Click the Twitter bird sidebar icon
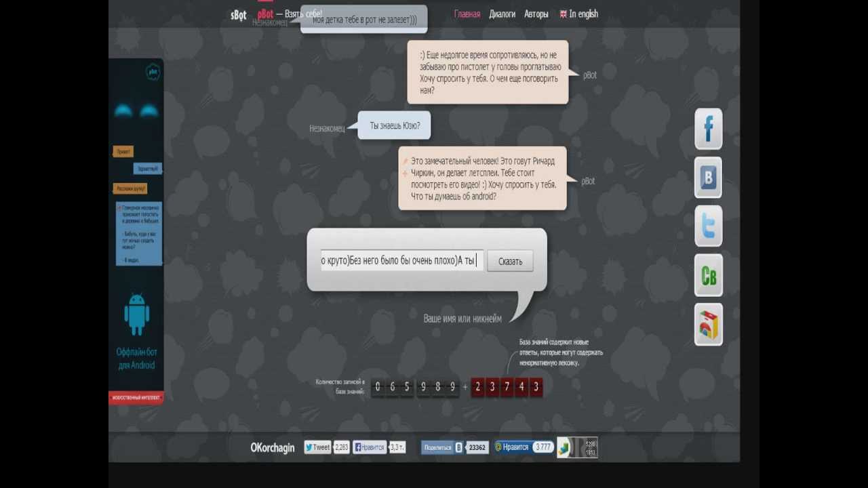The width and height of the screenshot is (868, 488). pos(709,226)
